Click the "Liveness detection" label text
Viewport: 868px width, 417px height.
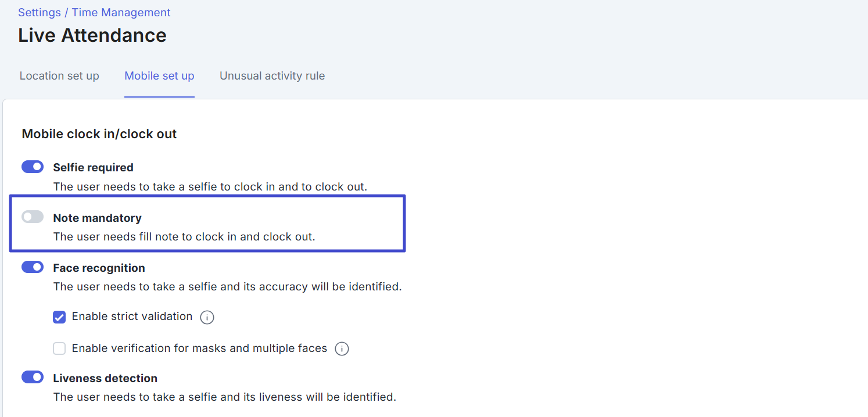click(105, 378)
